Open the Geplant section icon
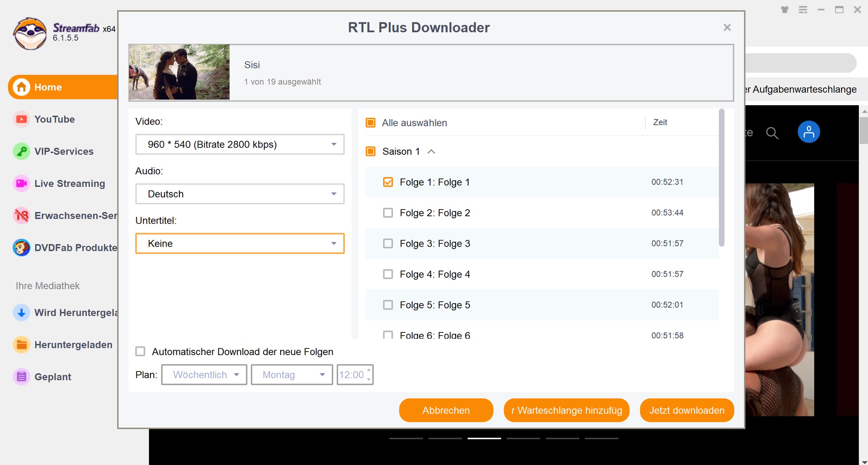This screenshot has height=465, width=868. point(21,377)
